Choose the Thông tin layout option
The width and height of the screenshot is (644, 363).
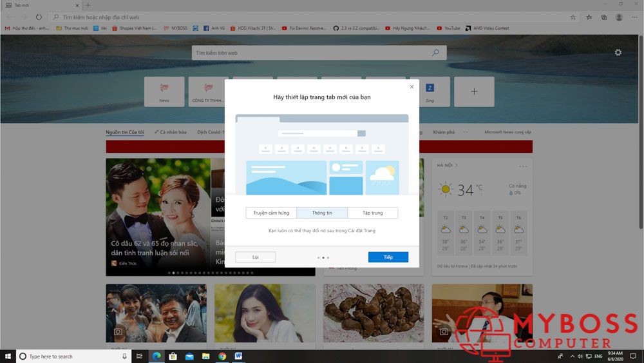tap(322, 213)
